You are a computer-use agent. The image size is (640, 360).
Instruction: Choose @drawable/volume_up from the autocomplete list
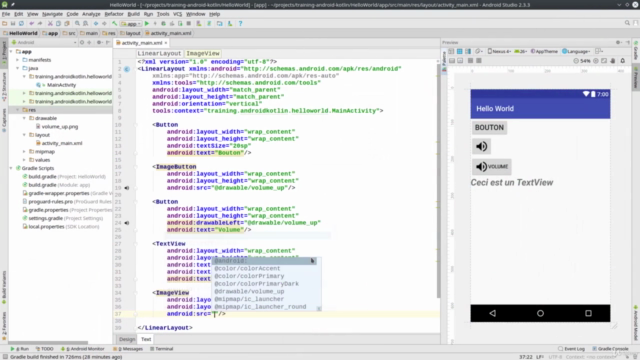tap(249, 291)
